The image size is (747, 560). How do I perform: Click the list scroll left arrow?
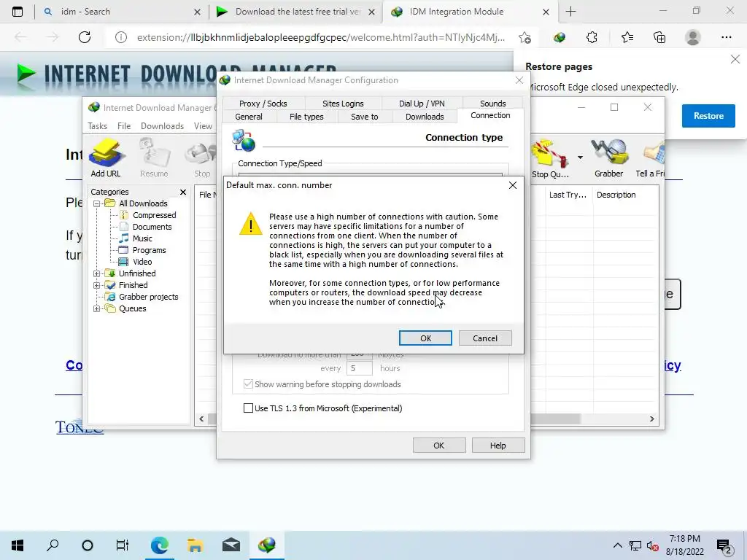(201, 419)
